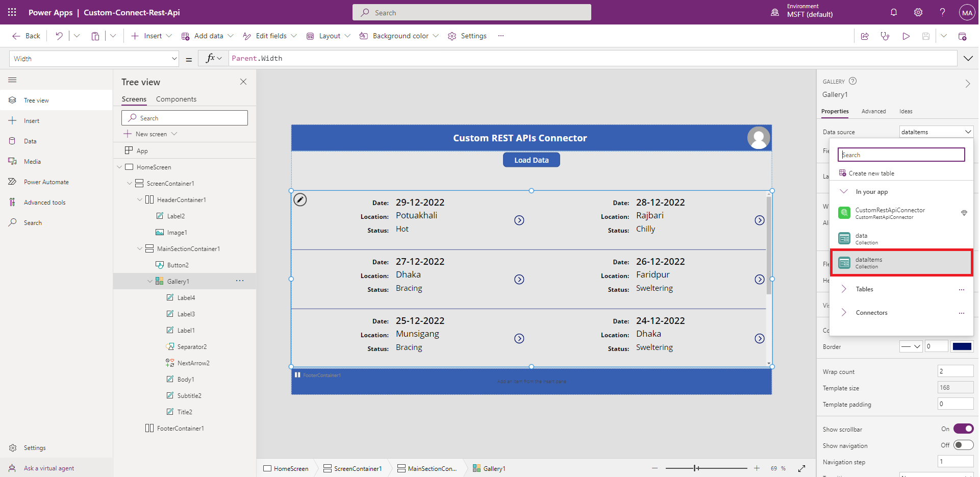Switch to the Advanced properties tab

(873, 111)
